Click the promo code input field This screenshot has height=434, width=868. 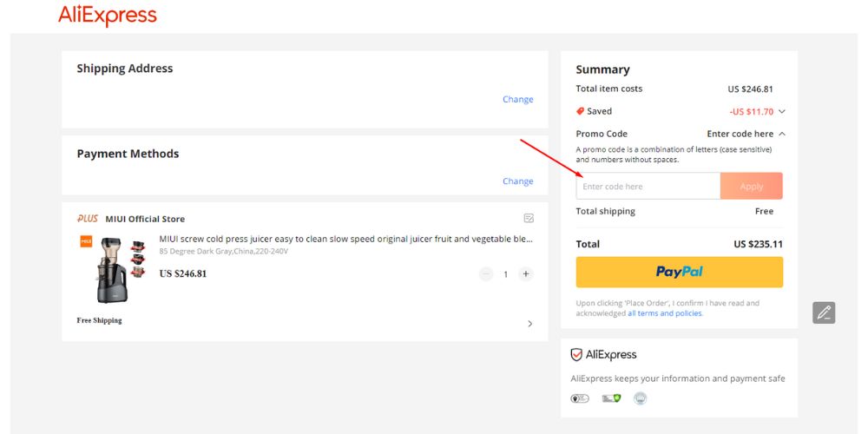[x=648, y=186]
